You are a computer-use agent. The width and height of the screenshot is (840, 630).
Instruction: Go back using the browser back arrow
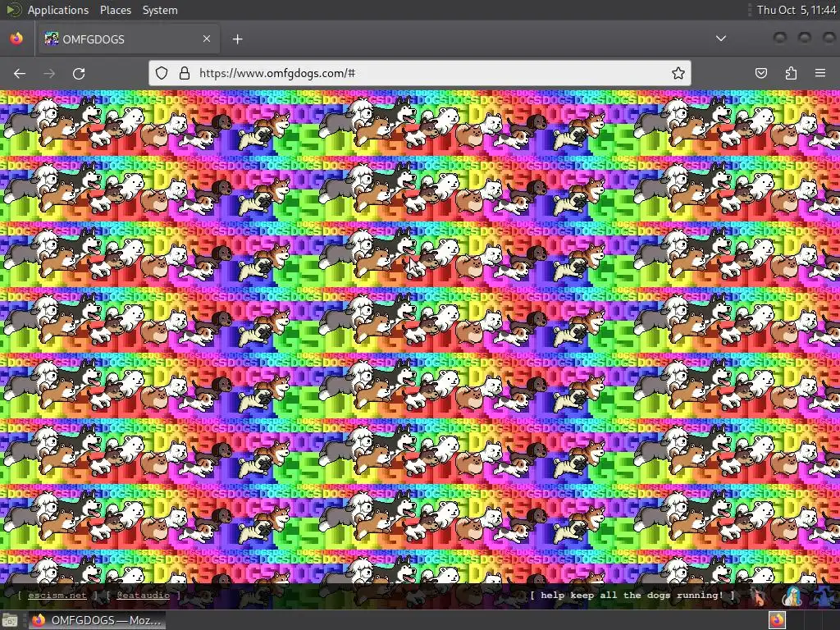[x=20, y=73]
